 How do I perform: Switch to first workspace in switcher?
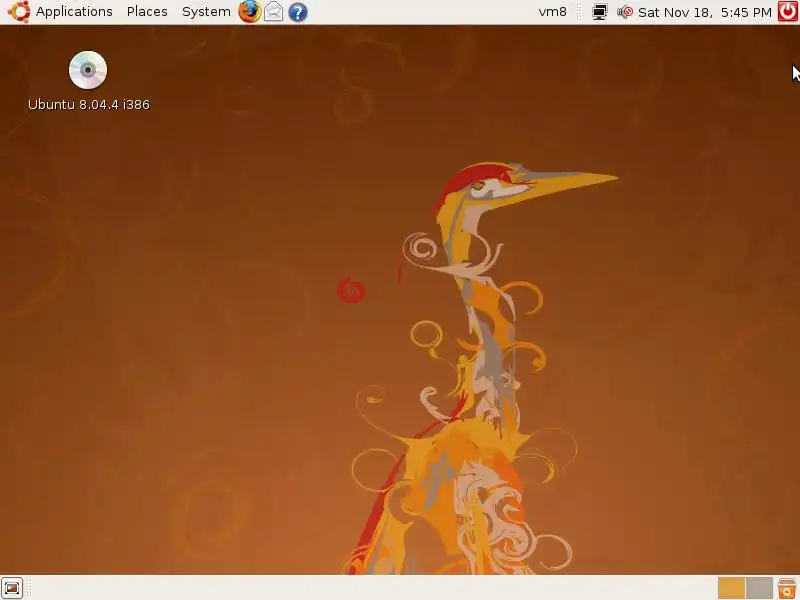(x=731, y=588)
